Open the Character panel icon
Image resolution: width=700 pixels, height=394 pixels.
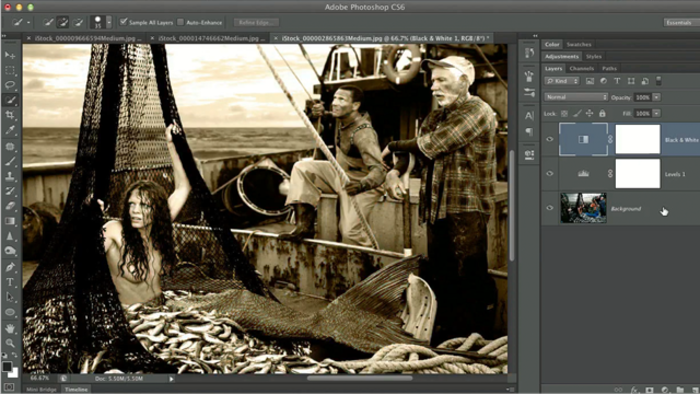(529, 116)
